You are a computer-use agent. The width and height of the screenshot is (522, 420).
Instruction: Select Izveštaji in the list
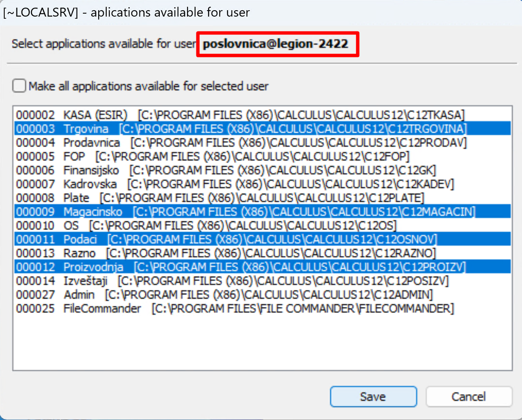85,281
